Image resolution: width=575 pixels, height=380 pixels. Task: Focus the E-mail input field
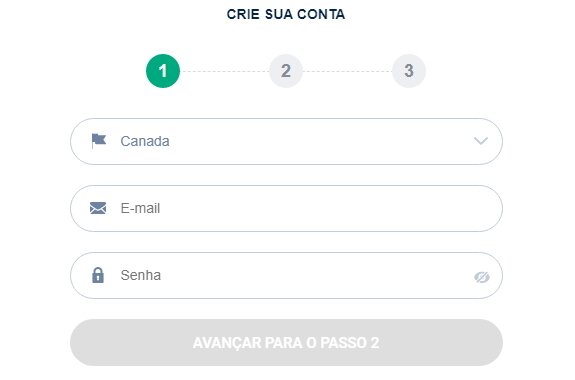coord(286,208)
